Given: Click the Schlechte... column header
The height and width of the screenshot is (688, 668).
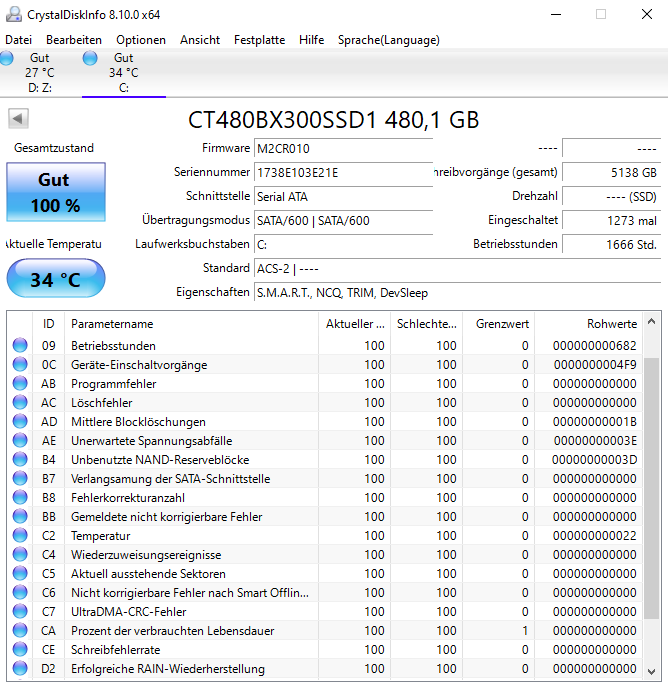Looking at the screenshot, I should (427, 324).
